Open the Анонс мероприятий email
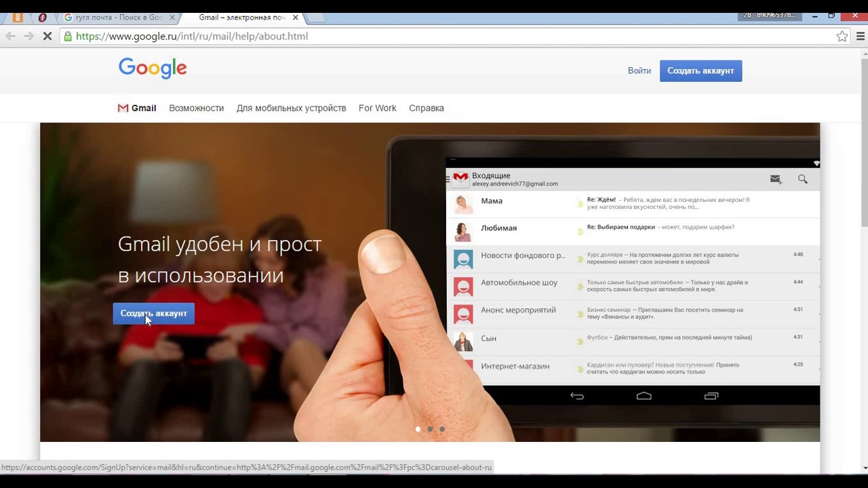 [x=633, y=314]
